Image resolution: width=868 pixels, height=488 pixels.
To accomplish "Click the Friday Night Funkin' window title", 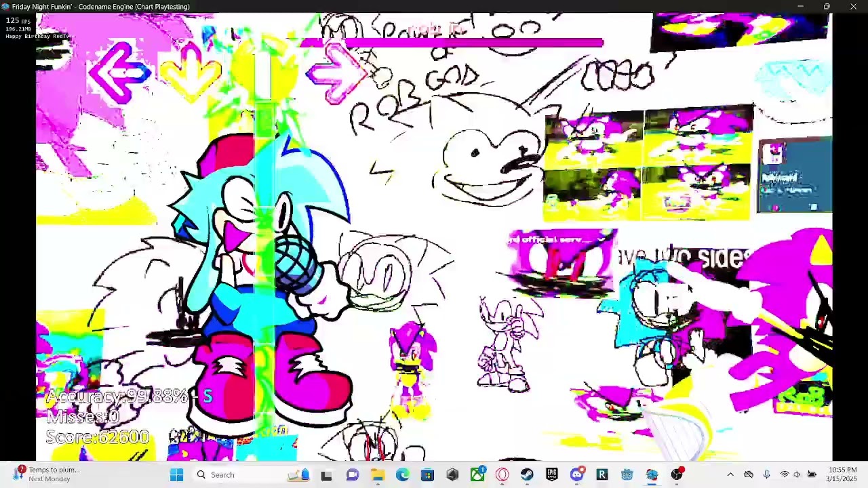I will pos(100,6).
